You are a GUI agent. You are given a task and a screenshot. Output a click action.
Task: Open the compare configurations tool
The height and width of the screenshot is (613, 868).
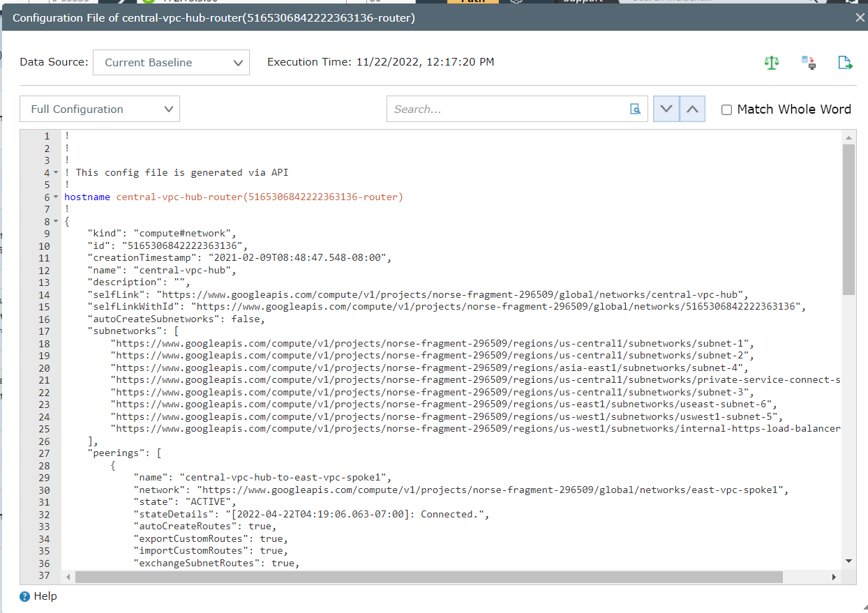click(772, 62)
